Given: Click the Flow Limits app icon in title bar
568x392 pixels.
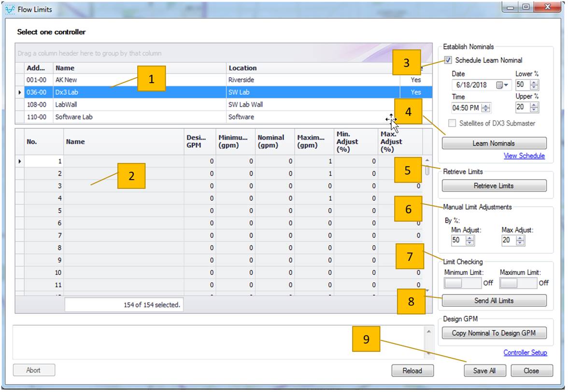Looking at the screenshot, I should [10, 9].
